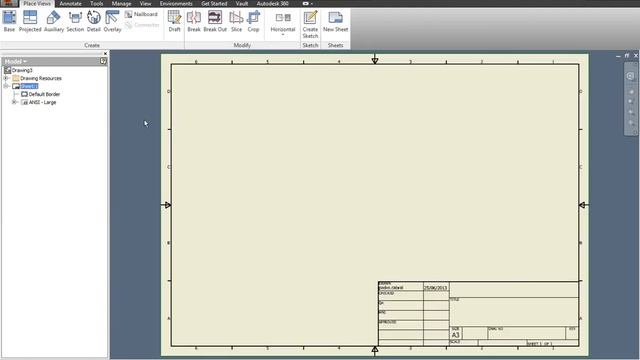Screen dimensions: 640x360
Task: Click the Nailboard tool
Action: pos(141,14)
